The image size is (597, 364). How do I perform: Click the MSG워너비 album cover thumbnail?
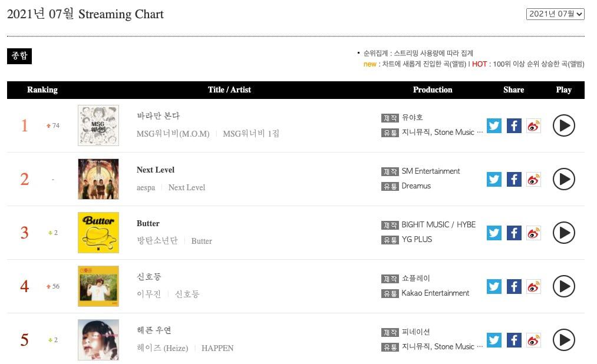click(x=98, y=125)
